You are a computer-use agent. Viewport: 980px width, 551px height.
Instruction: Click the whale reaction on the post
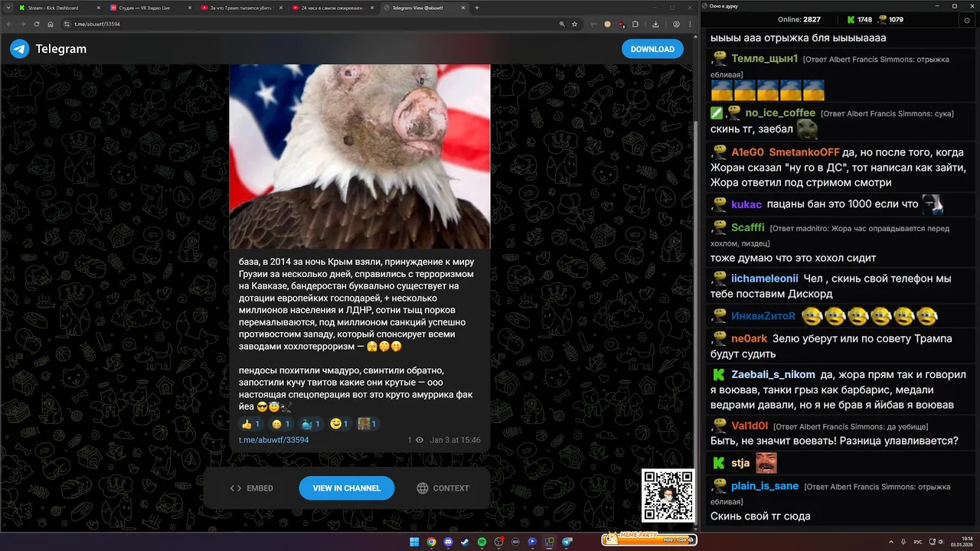pos(310,424)
